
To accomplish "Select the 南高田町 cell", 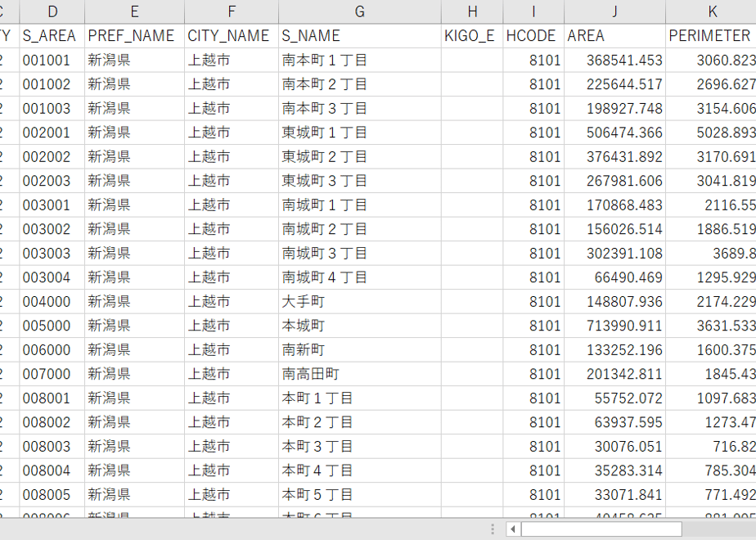I will 360,374.
